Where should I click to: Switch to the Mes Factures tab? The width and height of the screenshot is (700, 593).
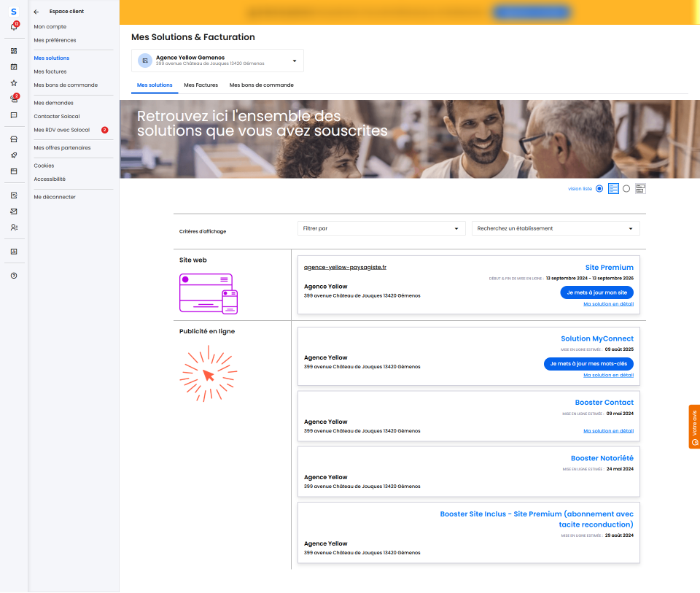tap(201, 85)
